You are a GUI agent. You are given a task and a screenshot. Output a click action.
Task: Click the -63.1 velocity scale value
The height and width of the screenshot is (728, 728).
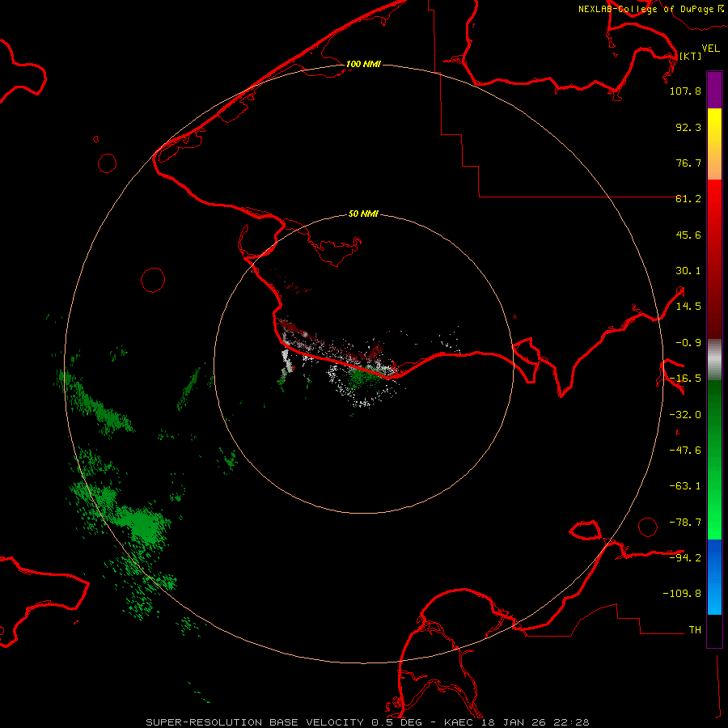[685, 486]
